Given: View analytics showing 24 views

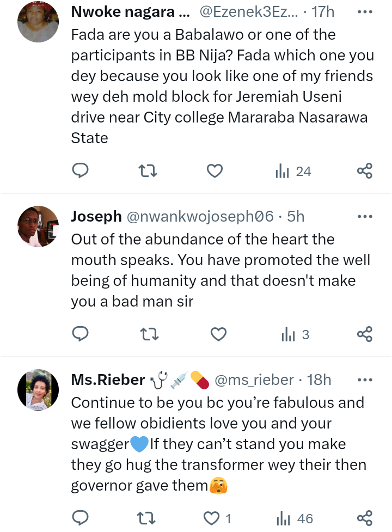Looking at the screenshot, I should click(293, 172).
